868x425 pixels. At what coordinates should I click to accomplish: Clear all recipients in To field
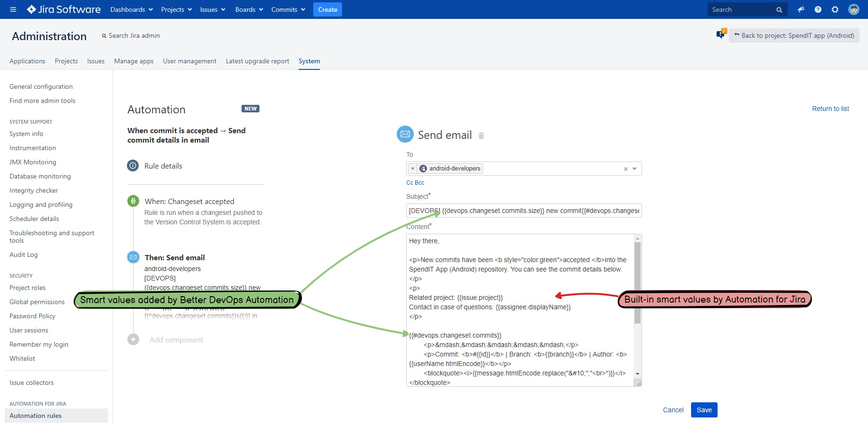[626, 169]
